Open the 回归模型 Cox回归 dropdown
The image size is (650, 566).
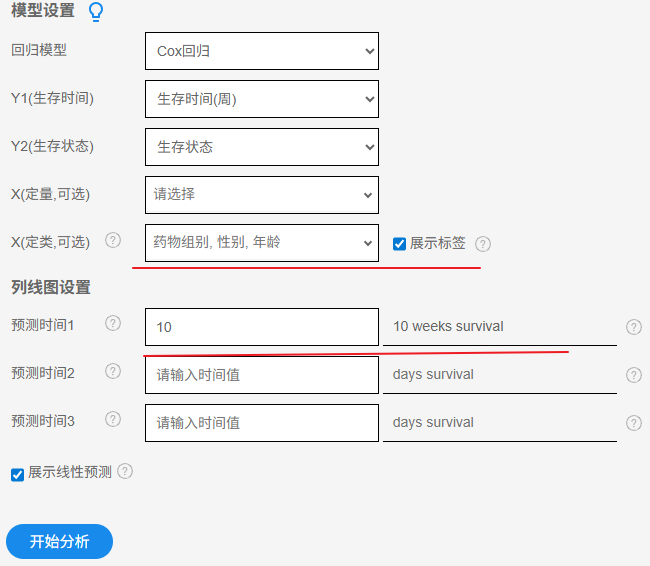tap(261, 51)
